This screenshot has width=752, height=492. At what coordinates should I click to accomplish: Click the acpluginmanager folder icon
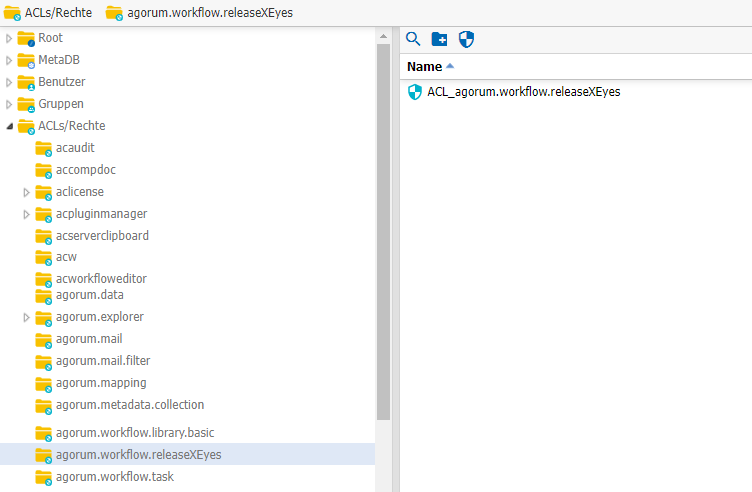click(44, 215)
